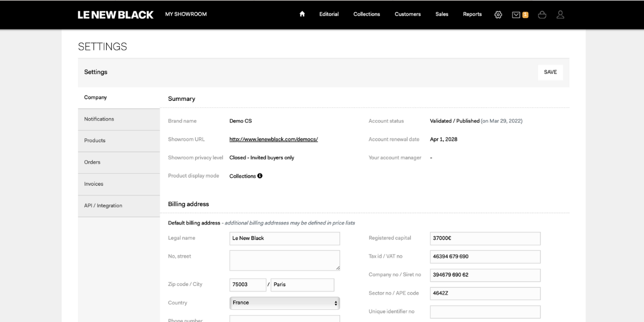Open the Country dropdown set to France

(x=284, y=303)
